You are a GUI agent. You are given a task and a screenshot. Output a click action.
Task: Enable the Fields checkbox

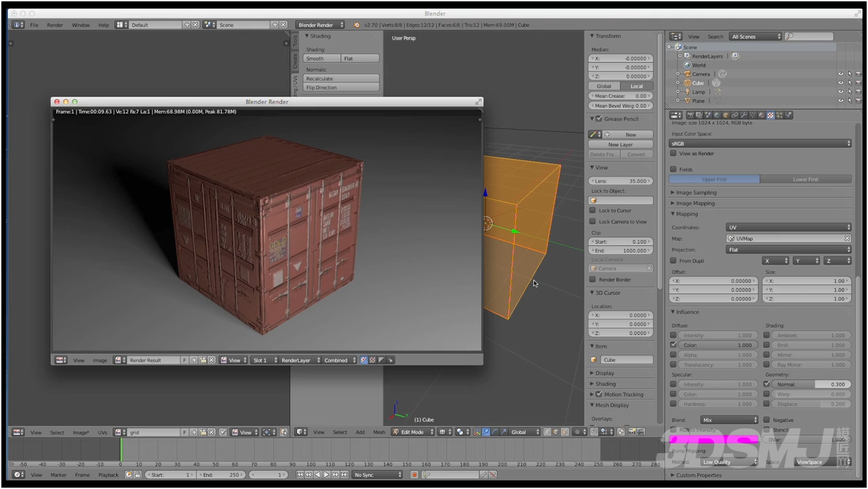tap(673, 170)
